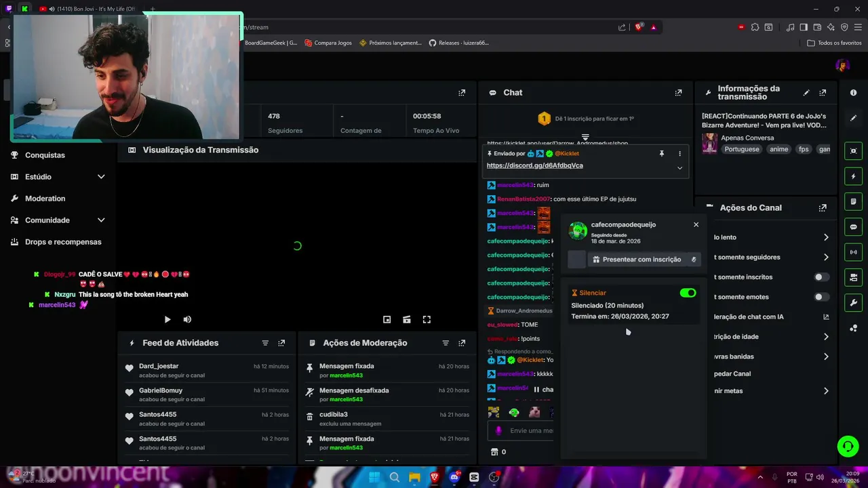This screenshot has height=488, width=868.
Task: Open the profile avatar at top right
Action: click(843, 65)
